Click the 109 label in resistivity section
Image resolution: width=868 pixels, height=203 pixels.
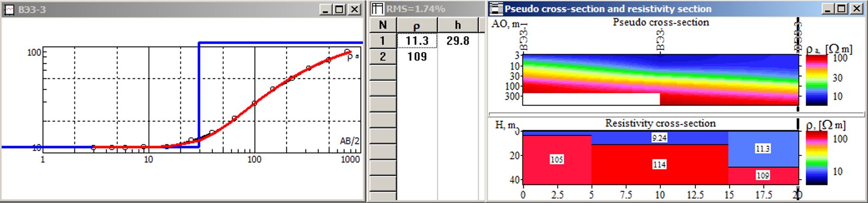tap(762, 175)
